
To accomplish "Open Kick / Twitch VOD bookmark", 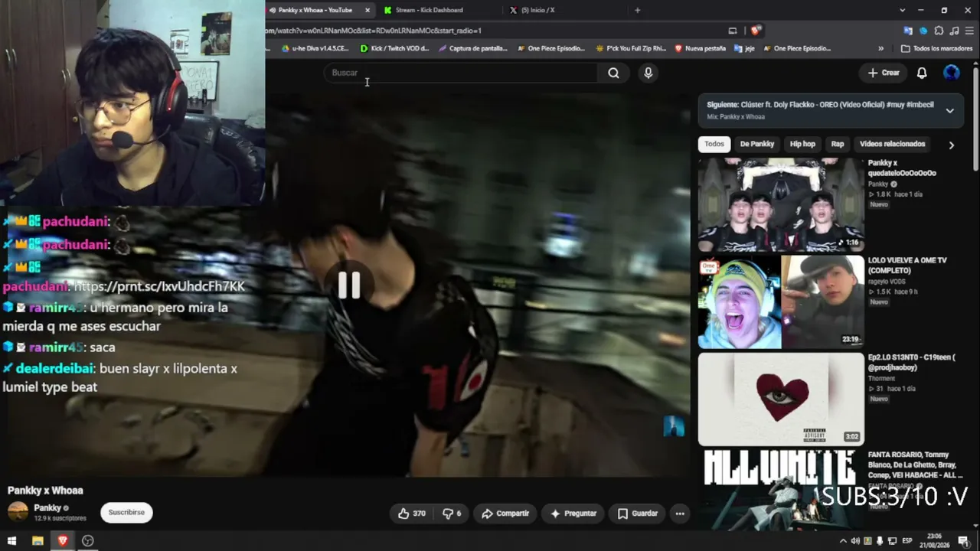I will point(395,48).
